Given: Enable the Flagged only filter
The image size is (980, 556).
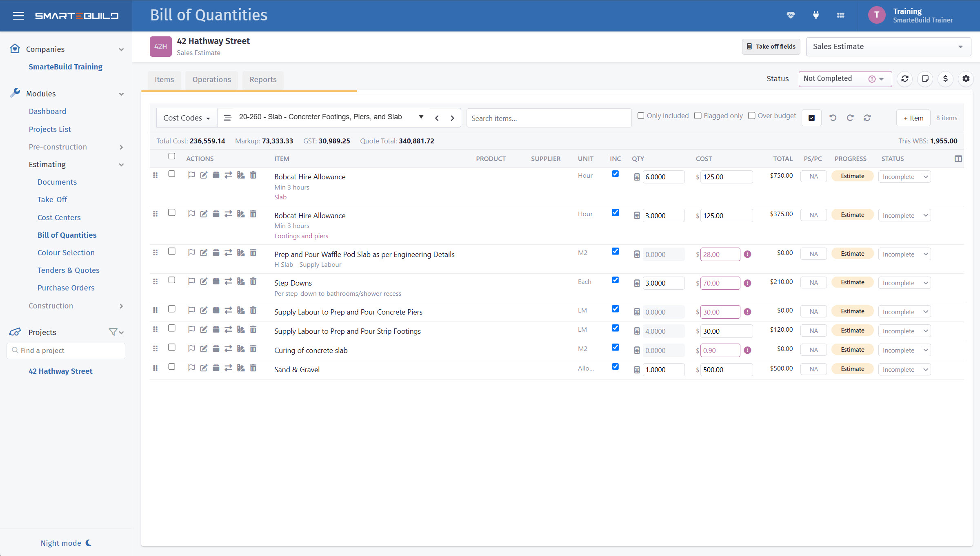Looking at the screenshot, I should point(698,116).
